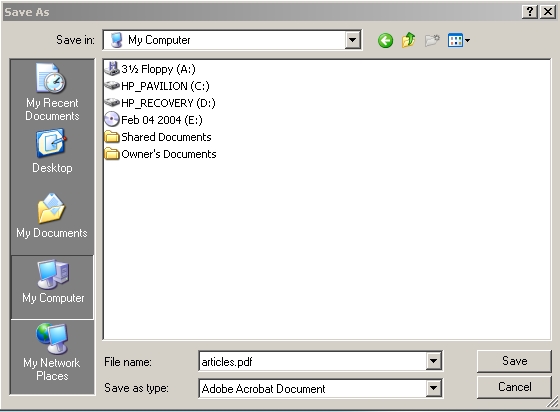Select Owner's Documents folder
This screenshot has width=560, height=412.
point(160,154)
